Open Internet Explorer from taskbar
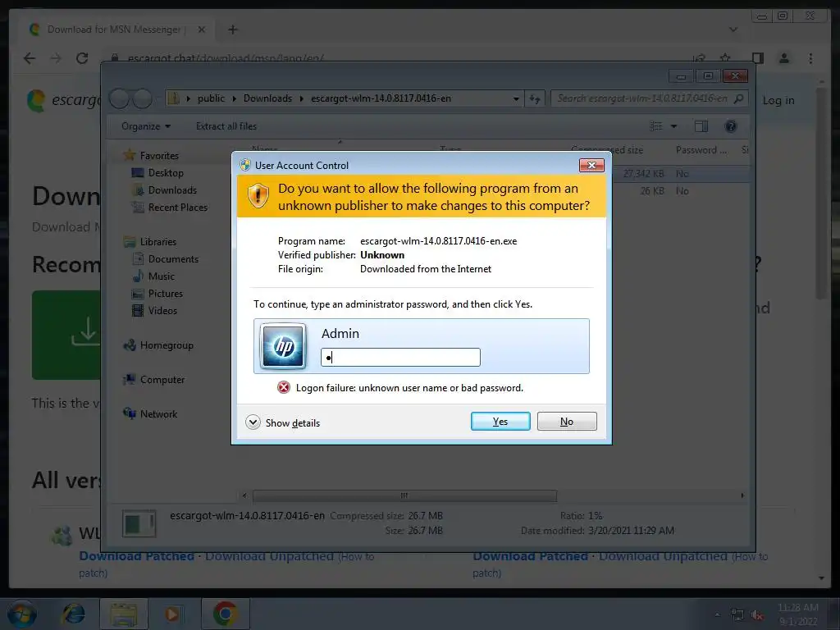Viewport: 840px width, 630px height. [x=73, y=614]
